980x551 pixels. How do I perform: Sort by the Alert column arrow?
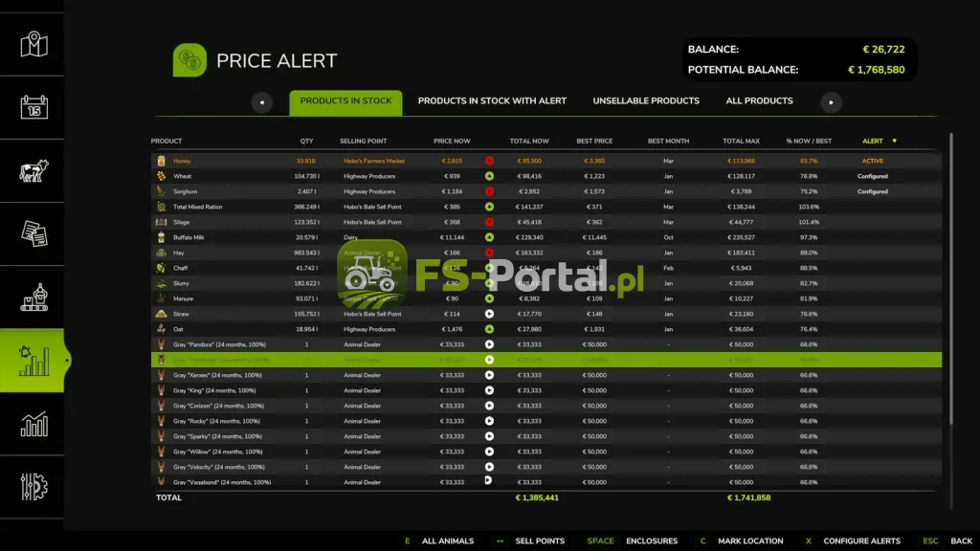(x=895, y=142)
